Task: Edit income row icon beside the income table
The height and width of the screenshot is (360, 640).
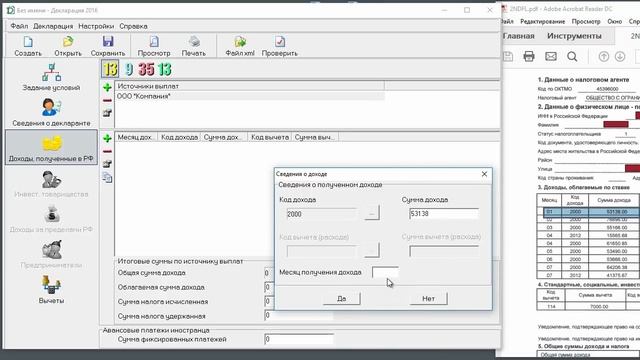Action: pos(107,164)
